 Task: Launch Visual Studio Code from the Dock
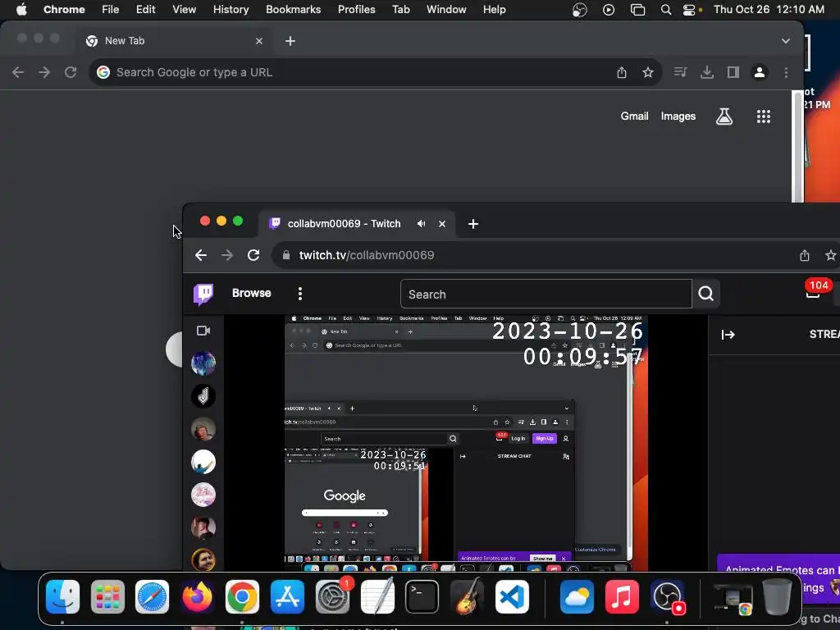[512, 597]
